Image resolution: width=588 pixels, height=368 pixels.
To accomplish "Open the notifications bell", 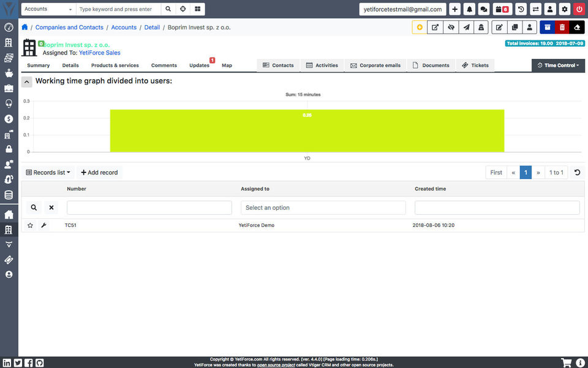I will pos(469,9).
